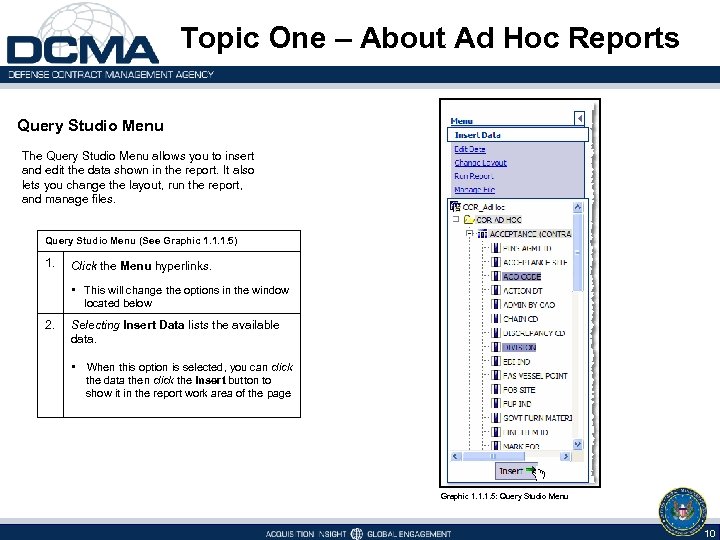Click the green arrow on Insert button
This screenshot has height=540, width=720.
[530, 470]
